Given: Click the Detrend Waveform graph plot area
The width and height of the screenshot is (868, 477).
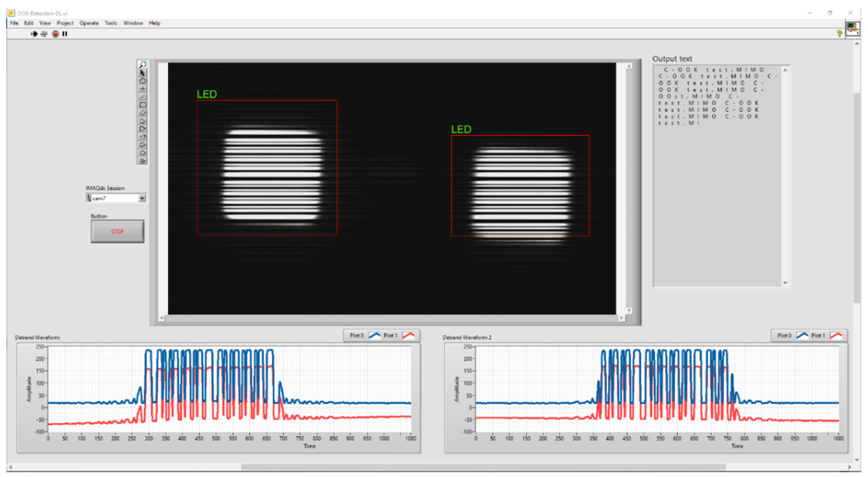Looking at the screenshot, I should click(229, 390).
